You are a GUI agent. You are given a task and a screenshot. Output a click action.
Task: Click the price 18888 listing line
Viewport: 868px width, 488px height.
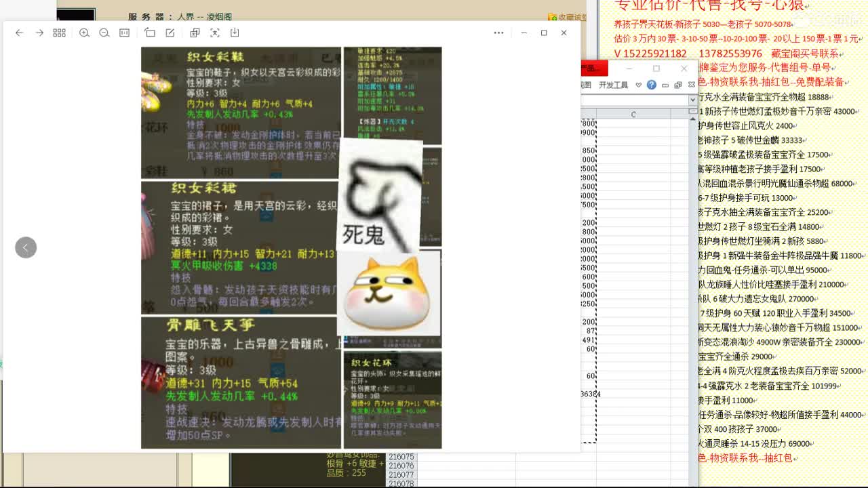pos(764,97)
